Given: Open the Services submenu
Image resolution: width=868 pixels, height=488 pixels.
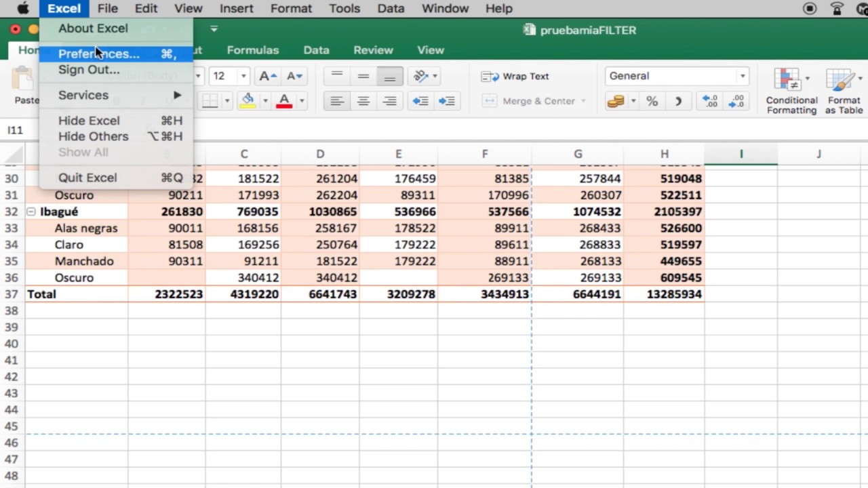Looking at the screenshot, I should coord(116,95).
